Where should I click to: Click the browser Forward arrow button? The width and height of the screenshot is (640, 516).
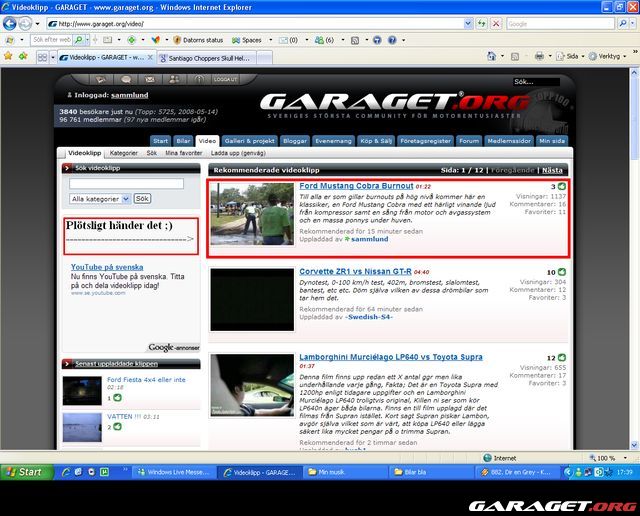click(25, 24)
